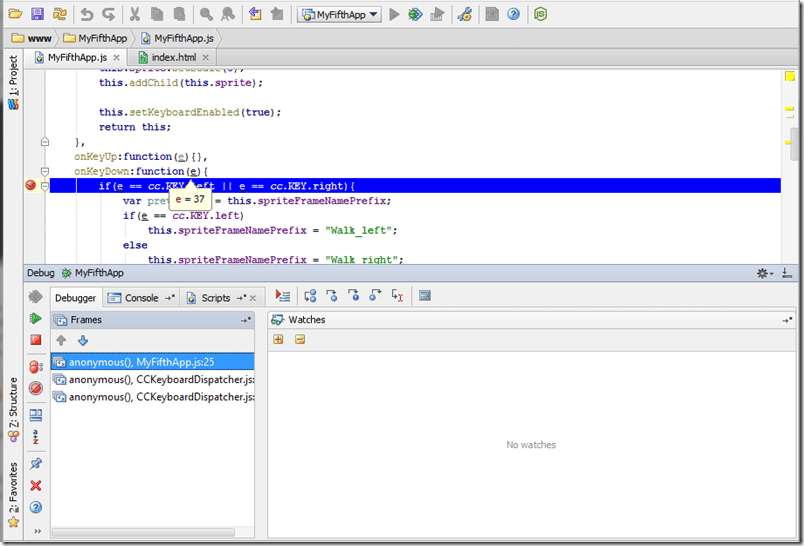
Task: Toggle the pin tab icon
Action: pos(35,464)
